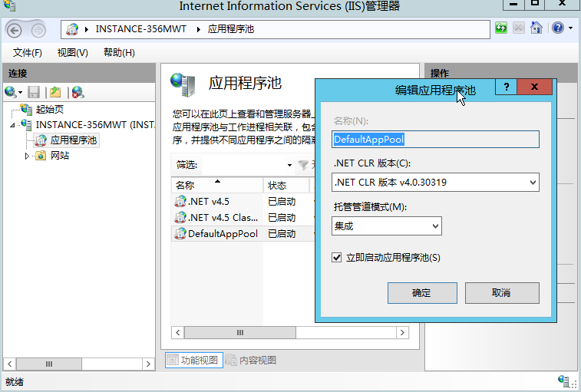Click the delete connection icon
581x392 pixels.
78,92
